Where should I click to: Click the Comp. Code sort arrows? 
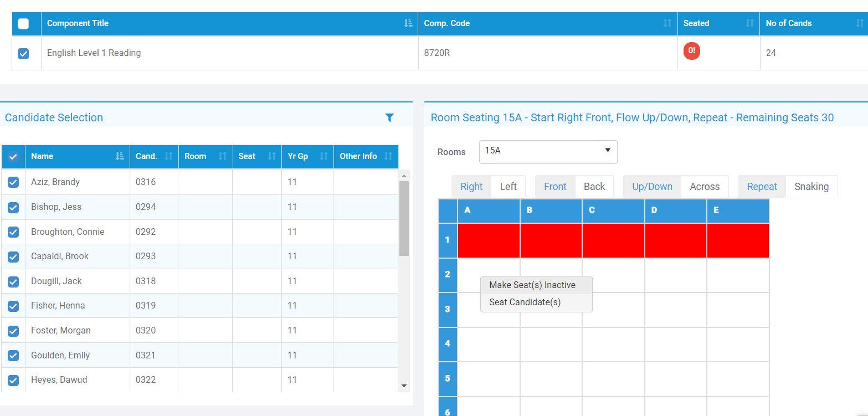(667, 23)
